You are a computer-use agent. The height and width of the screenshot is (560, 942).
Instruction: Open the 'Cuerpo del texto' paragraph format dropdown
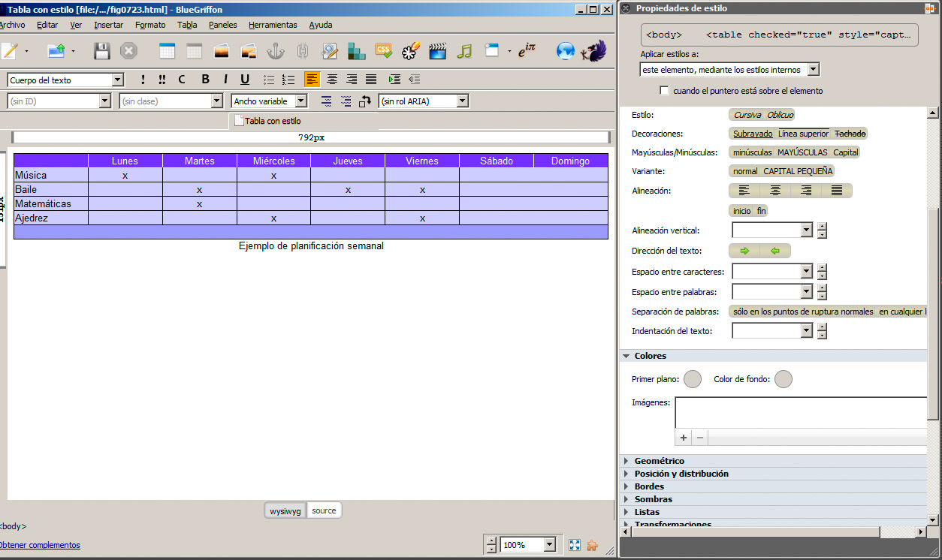[x=65, y=80]
